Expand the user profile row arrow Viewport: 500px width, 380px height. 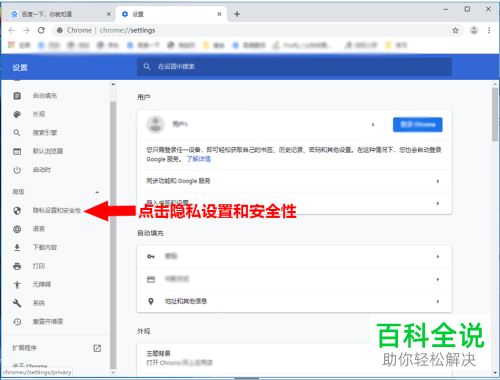373,125
